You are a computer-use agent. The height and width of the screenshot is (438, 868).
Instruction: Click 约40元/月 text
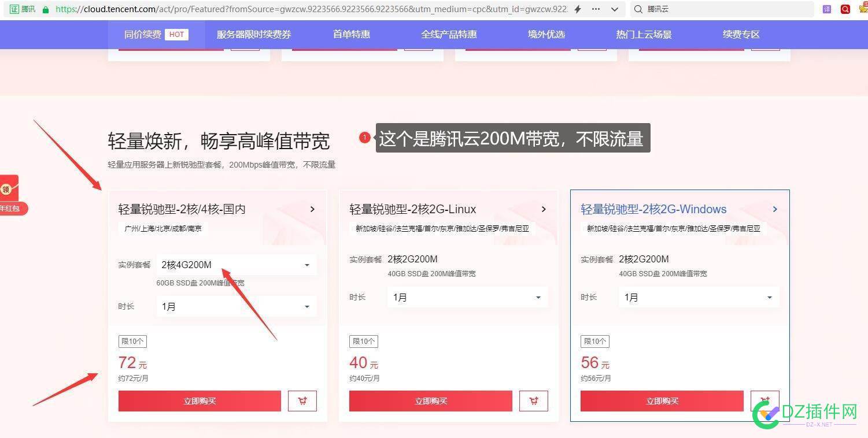[x=364, y=378]
